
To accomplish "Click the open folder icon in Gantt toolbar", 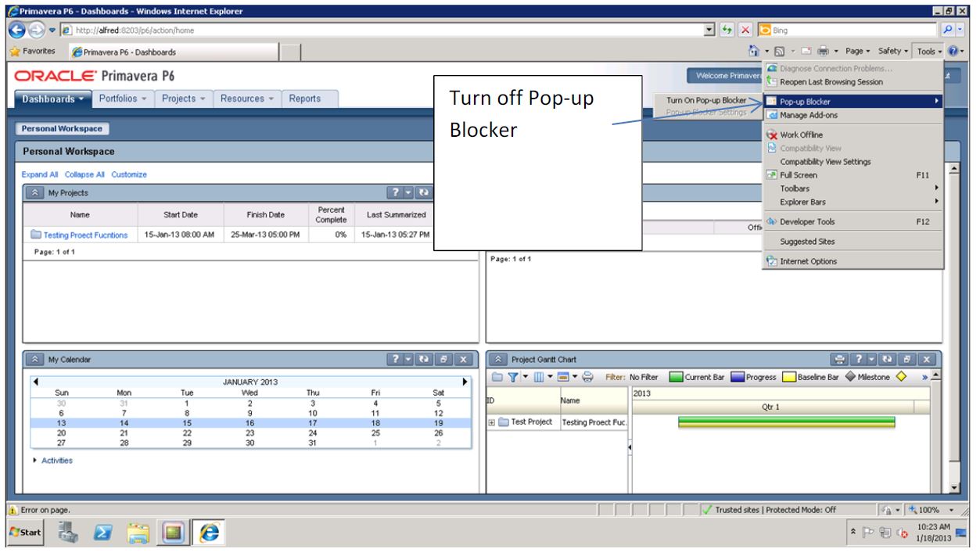I will point(498,377).
